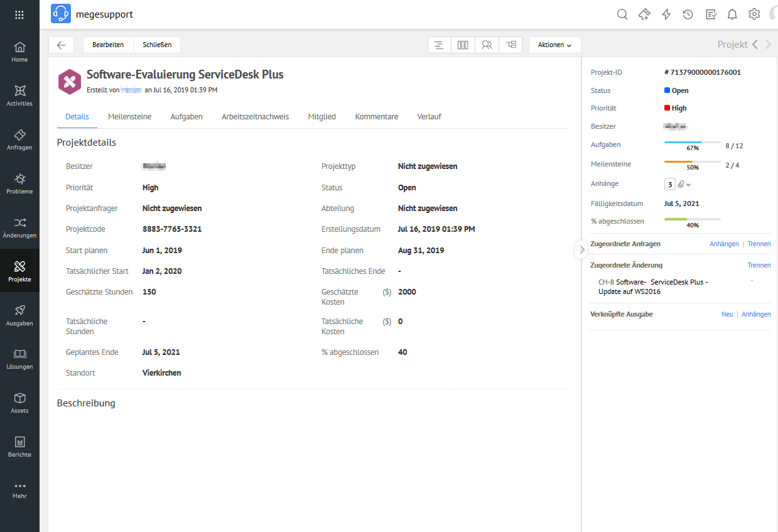The height and width of the screenshot is (532, 778).
Task: Click Anhängen under Verknüpfte Ausgabe
Action: (x=756, y=314)
